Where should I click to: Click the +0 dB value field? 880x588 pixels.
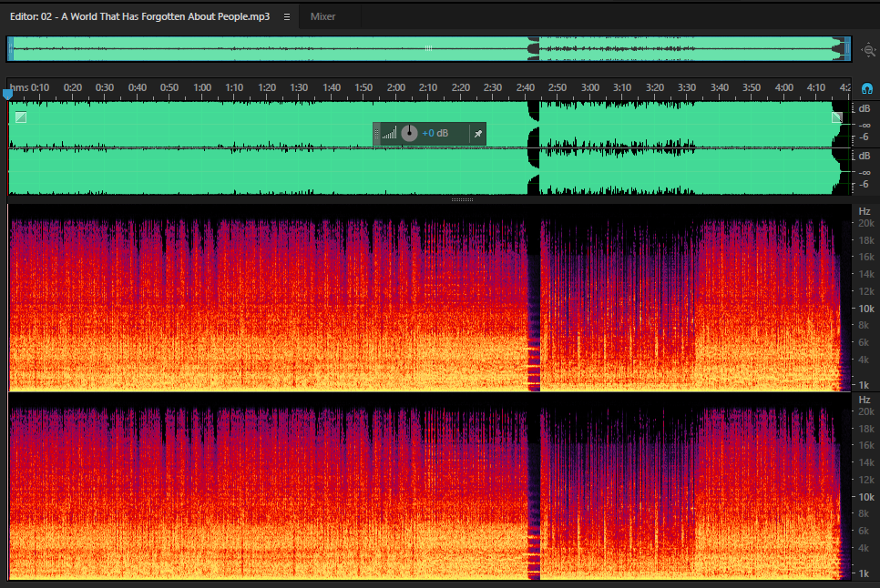(x=435, y=134)
